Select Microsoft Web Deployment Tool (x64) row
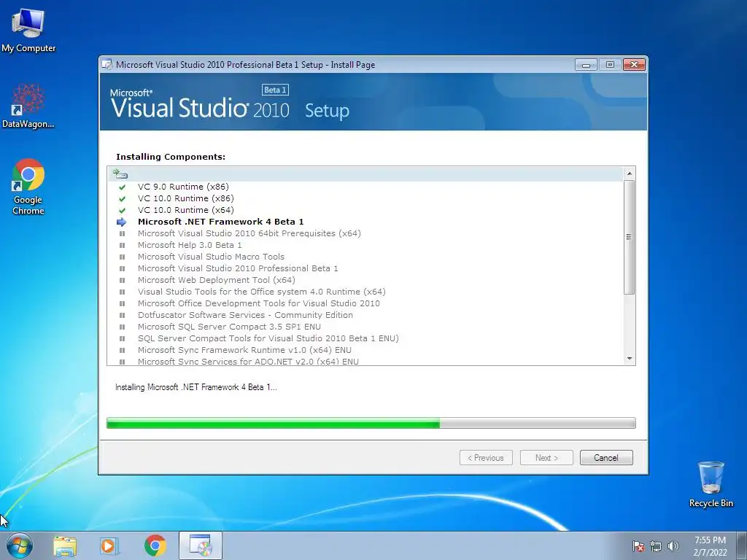747x560 pixels. (216, 280)
